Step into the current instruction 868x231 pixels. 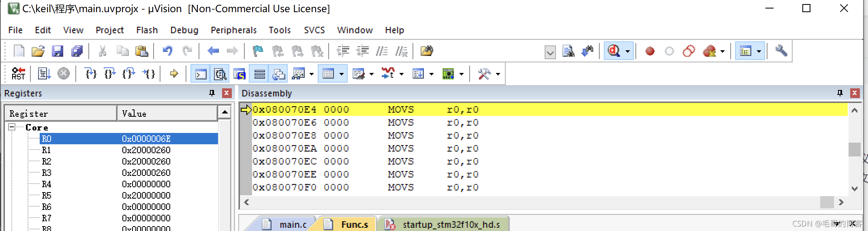[x=91, y=74]
